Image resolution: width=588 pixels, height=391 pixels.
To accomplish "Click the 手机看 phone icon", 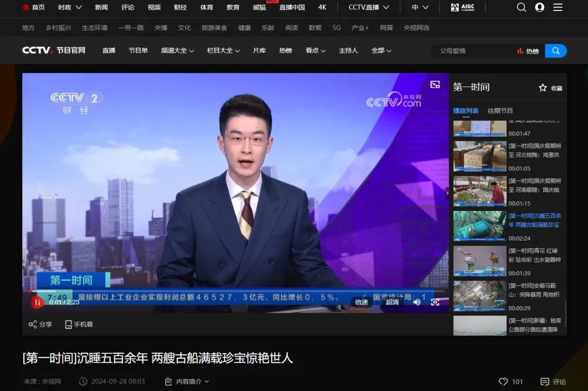I will tap(69, 324).
